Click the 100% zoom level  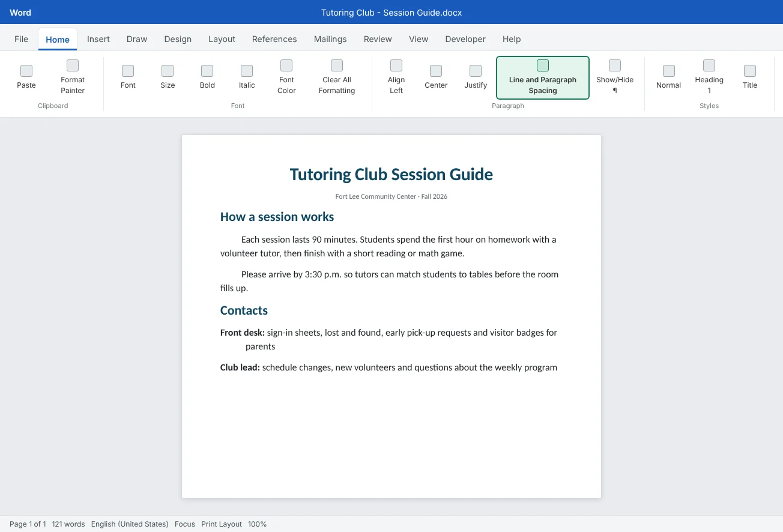pyautogui.click(x=257, y=524)
